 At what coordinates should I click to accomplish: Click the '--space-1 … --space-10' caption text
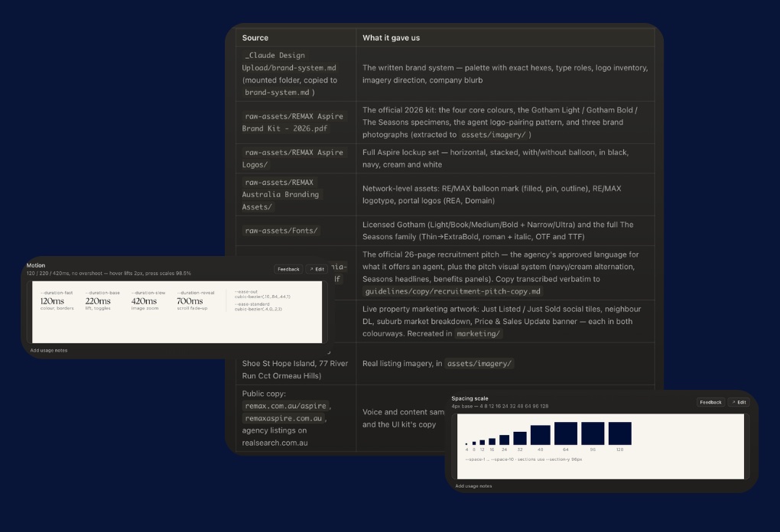point(523,459)
